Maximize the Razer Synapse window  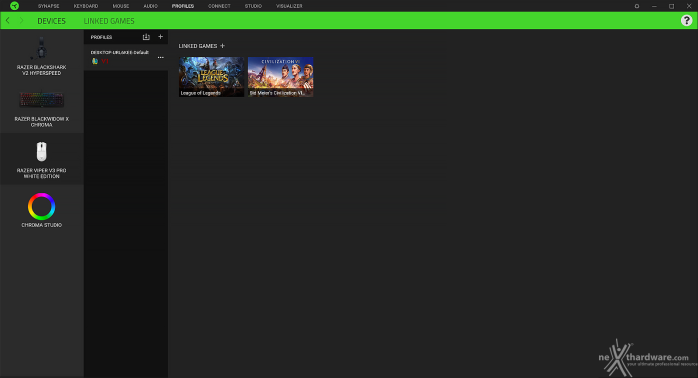671,6
